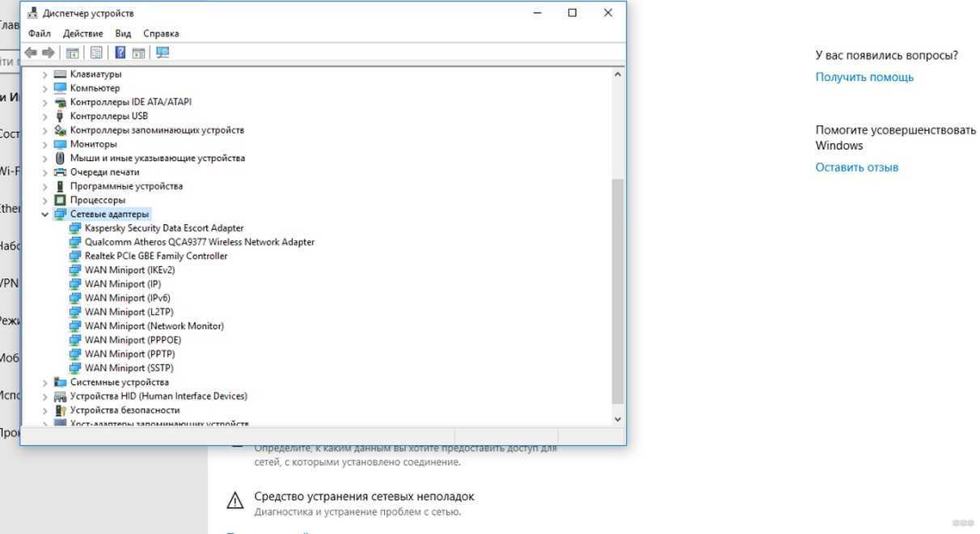Select the WAN Miniport (PPPOE) entry
This screenshot has height=534, width=980.
click(133, 340)
